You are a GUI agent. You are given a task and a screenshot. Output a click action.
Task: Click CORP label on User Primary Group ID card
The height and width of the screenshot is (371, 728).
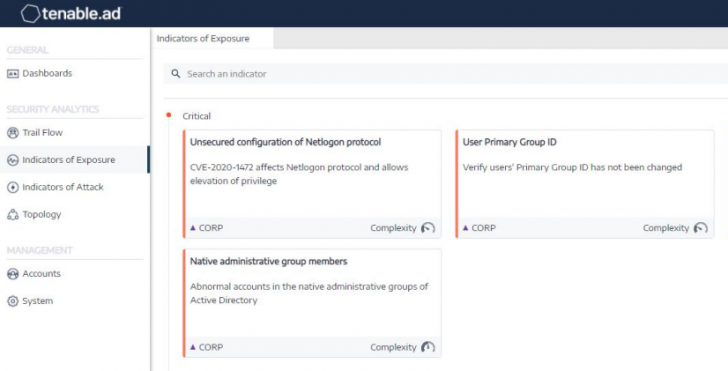coord(484,228)
